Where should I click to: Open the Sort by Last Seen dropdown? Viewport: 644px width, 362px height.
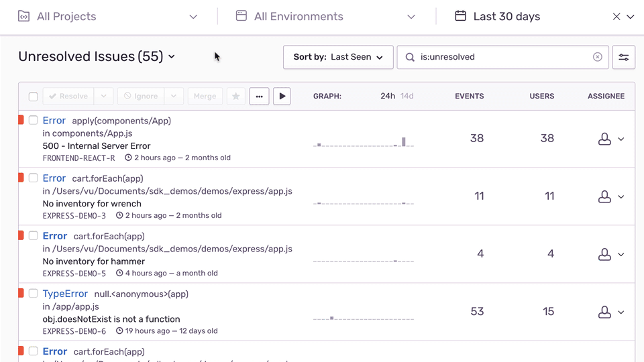[337, 57]
